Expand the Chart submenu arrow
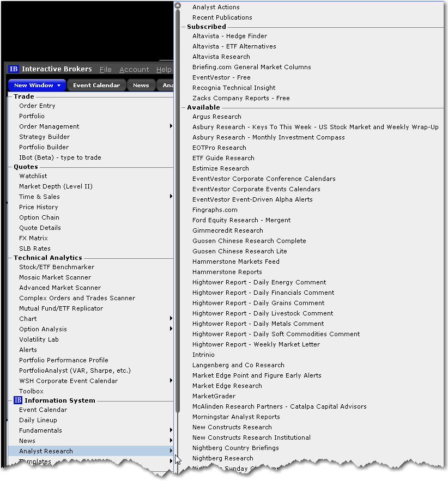The height and width of the screenshot is (486, 448). pyautogui.click(x=171, y=318)
